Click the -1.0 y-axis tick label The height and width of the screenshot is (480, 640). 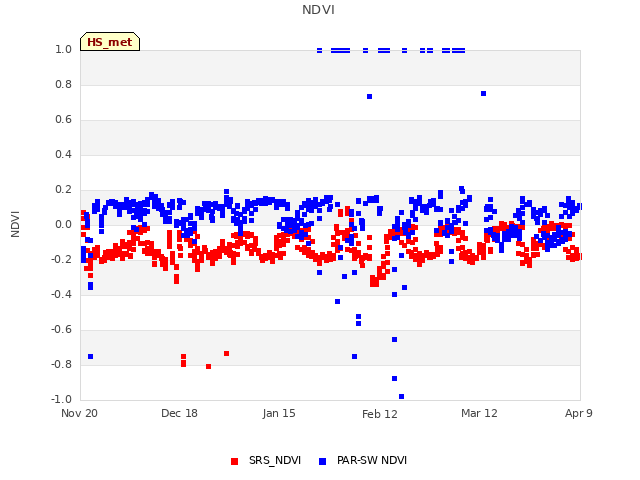pyautogui.click(x=61, y=399)
